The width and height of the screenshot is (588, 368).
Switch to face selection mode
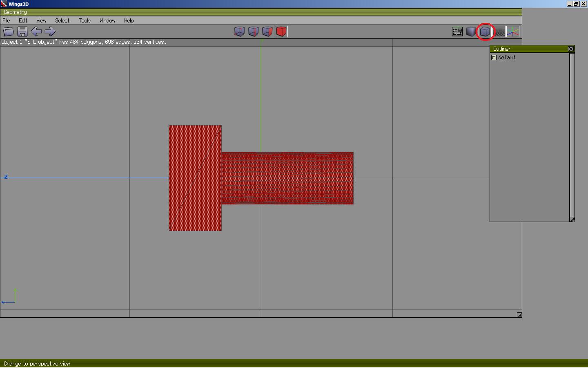click(x=267, y=31)
